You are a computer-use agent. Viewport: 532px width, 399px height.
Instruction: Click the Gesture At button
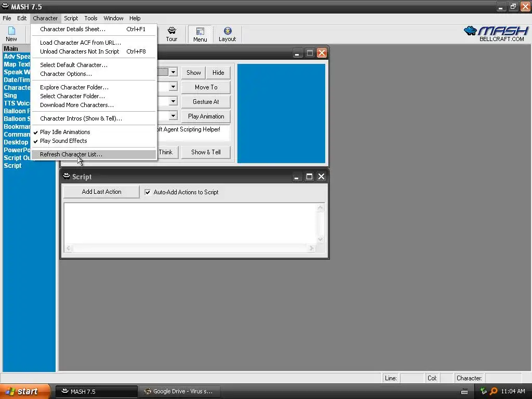[206, 102]
